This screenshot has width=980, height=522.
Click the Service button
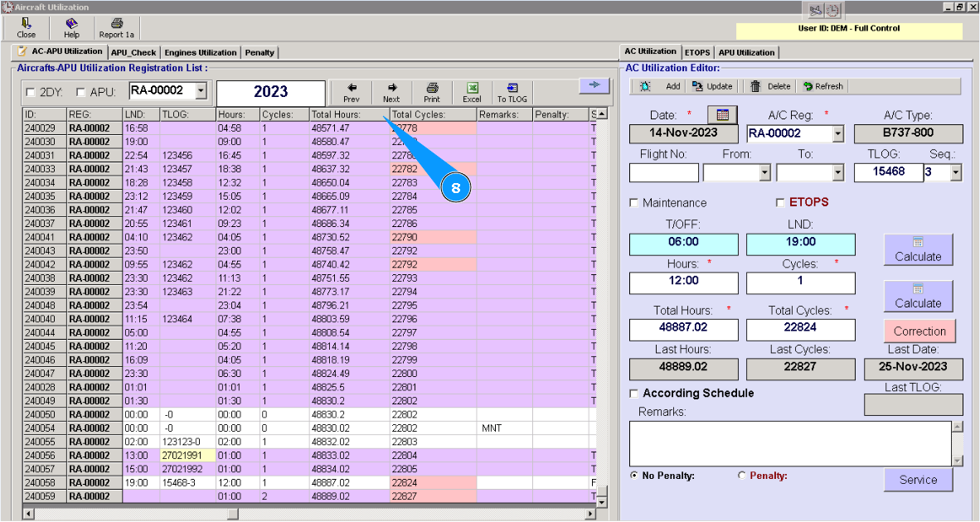pos(918,480)
